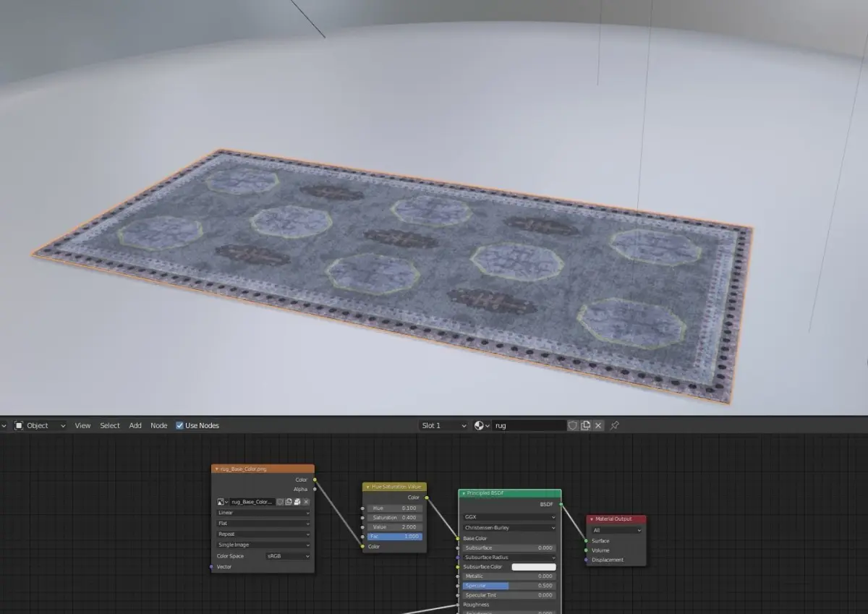Unlink the rug material with X icon
Screen dimensions: 868x614
598,425
